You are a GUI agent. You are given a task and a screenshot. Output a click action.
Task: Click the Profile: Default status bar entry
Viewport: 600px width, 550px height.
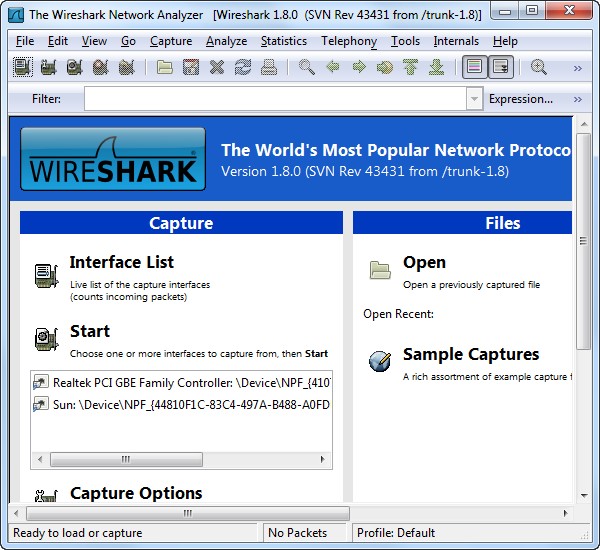(396, 533)
